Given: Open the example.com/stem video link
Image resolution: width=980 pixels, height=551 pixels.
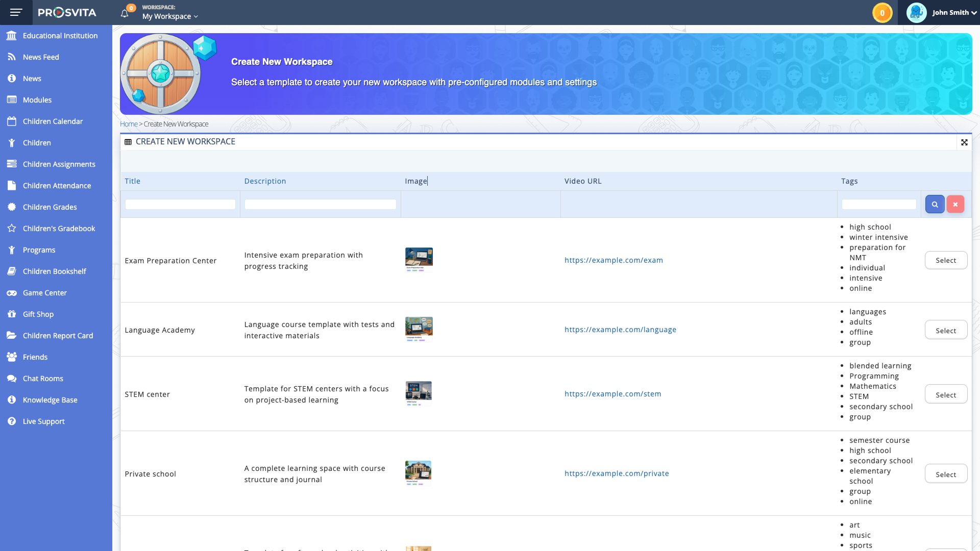Looking at the screenshot, I should tap(612, 394).
